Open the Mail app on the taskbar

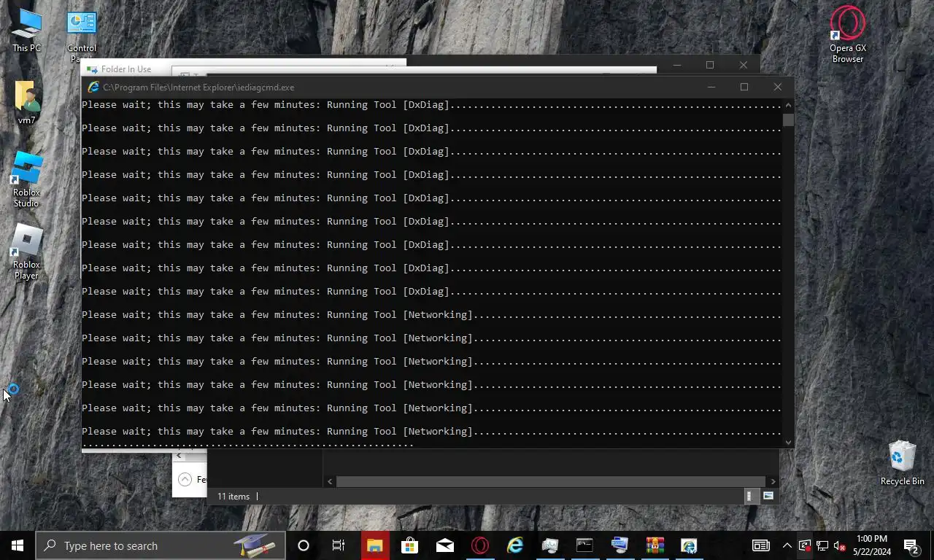click(444, 545)
